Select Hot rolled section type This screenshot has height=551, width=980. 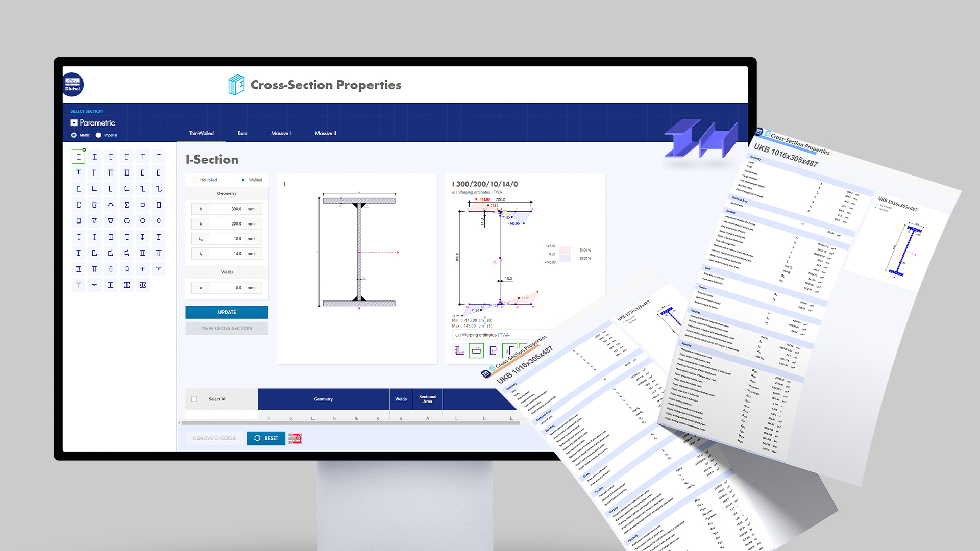coord(194,180)
